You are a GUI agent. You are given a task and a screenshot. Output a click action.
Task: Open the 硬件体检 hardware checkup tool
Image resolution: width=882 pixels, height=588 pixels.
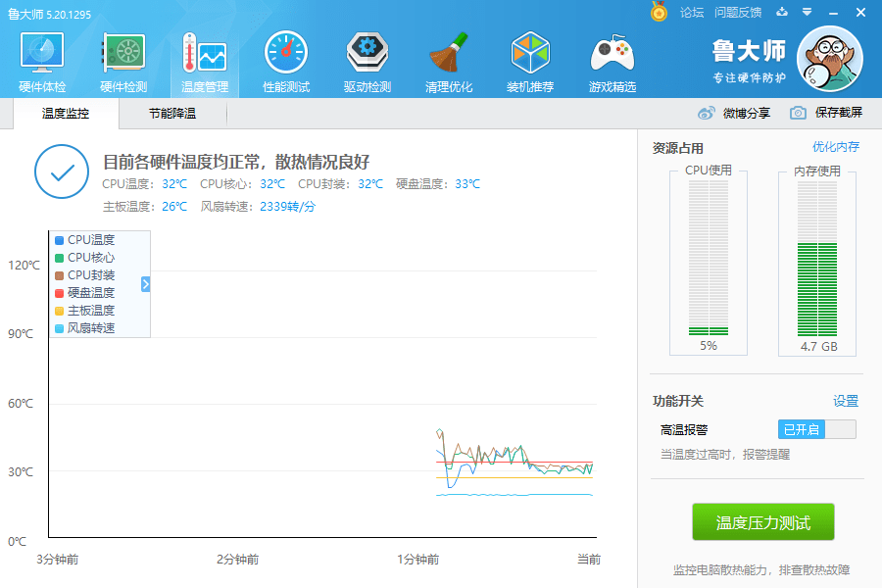point(40,59)
